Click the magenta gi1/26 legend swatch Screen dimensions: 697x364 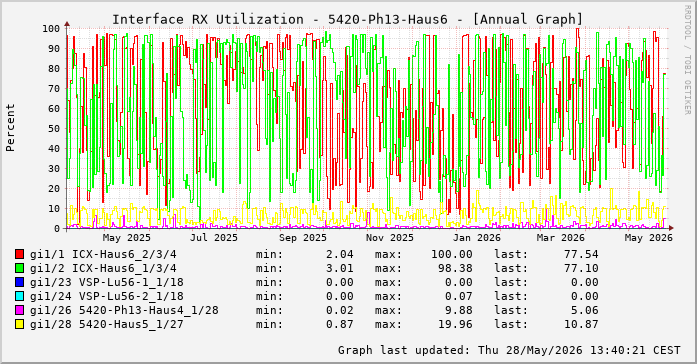tap(19, 310)
